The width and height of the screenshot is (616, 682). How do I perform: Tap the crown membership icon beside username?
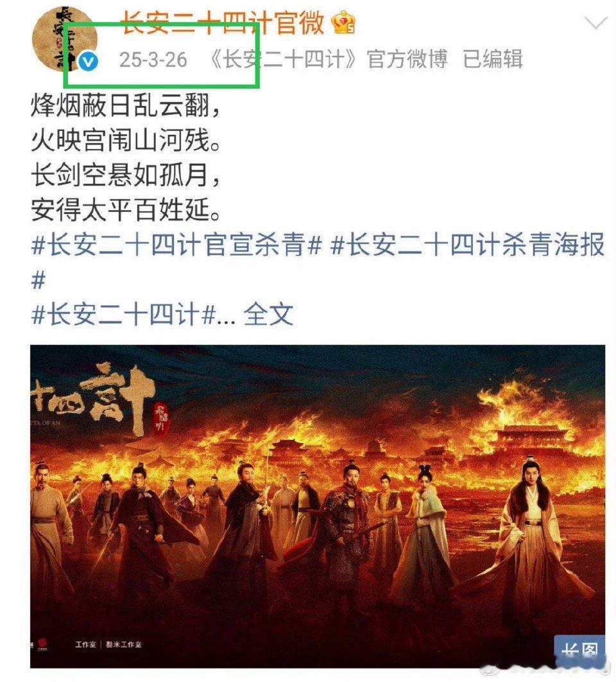(x=344, y=22)
